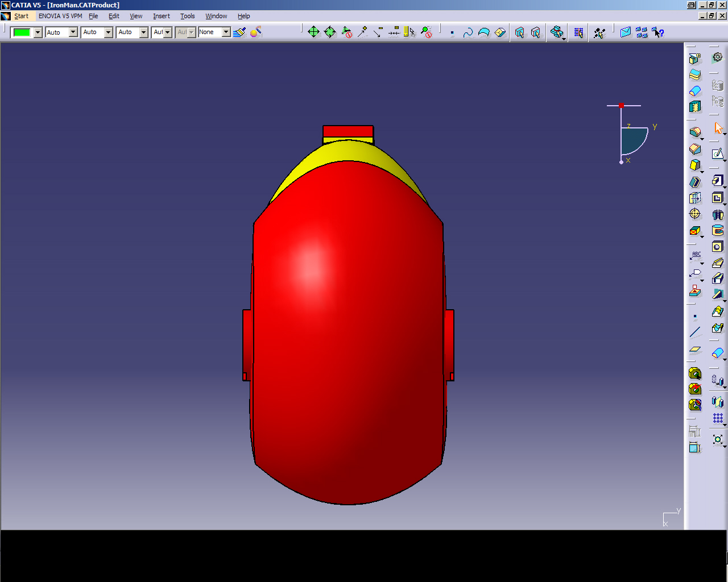Toggle the red-cube feature element filter

tap(519, 32)
